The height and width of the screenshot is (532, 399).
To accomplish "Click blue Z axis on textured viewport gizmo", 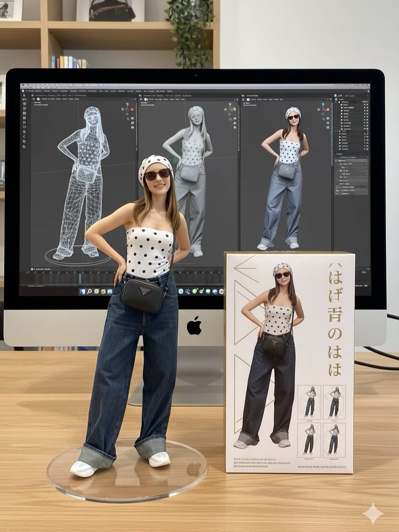I will pyautogui.click(x=323, y=104).
